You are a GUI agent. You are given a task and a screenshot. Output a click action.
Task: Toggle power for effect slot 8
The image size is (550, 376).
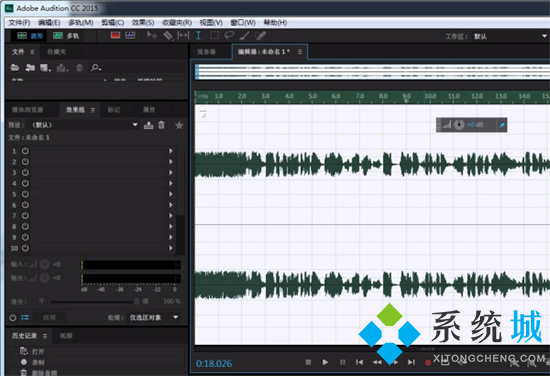[25, 227]
